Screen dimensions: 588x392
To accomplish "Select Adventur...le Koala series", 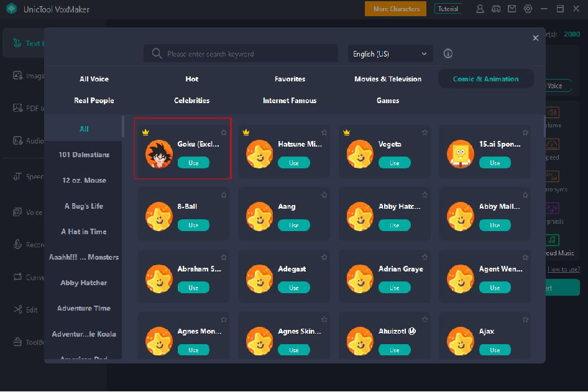I will [x=84, y=334].
